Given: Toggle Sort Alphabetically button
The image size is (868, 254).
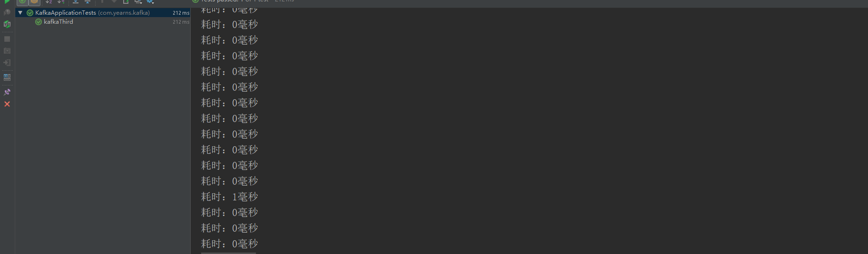Looking at the screenshot, I should click(x=49, y=2).
